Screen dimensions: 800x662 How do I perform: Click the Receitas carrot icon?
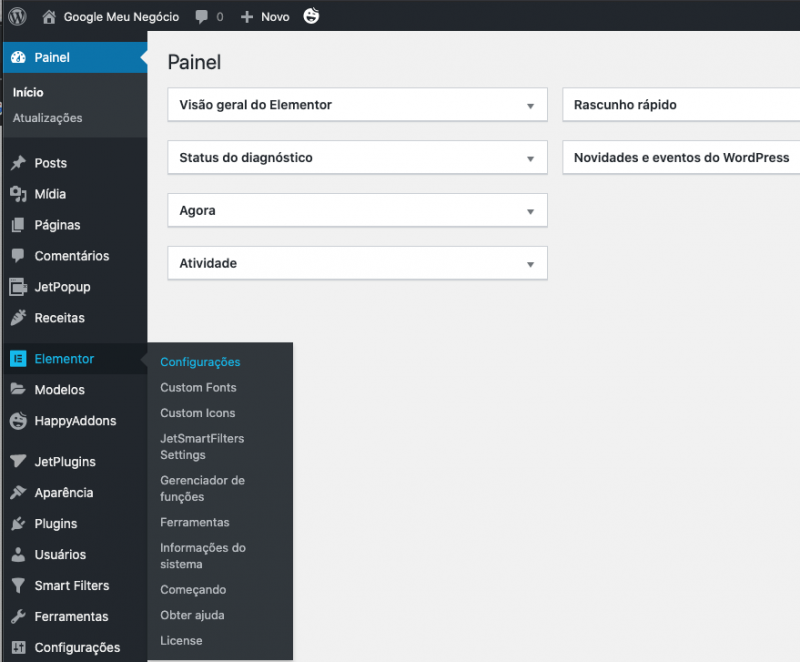pyautogui.click(x=18, y=318)
